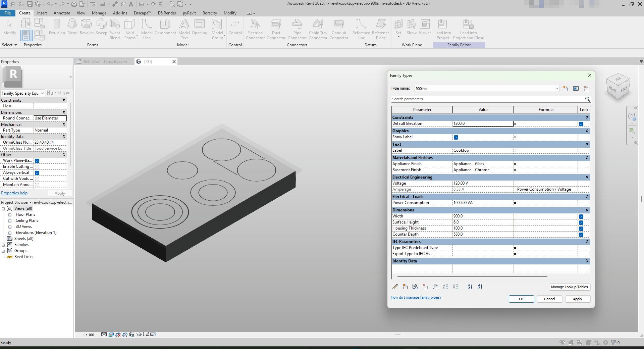Image resolution: width=644 pixels, height=349 pixels.
Task: Click the Cancel button in Family Types
Action: [549, 299]
